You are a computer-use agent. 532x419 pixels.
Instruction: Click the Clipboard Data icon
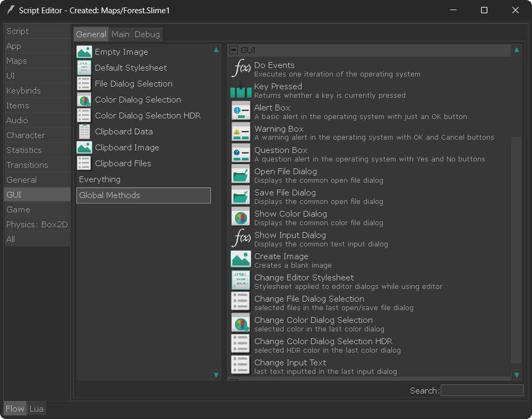[84, 132]
